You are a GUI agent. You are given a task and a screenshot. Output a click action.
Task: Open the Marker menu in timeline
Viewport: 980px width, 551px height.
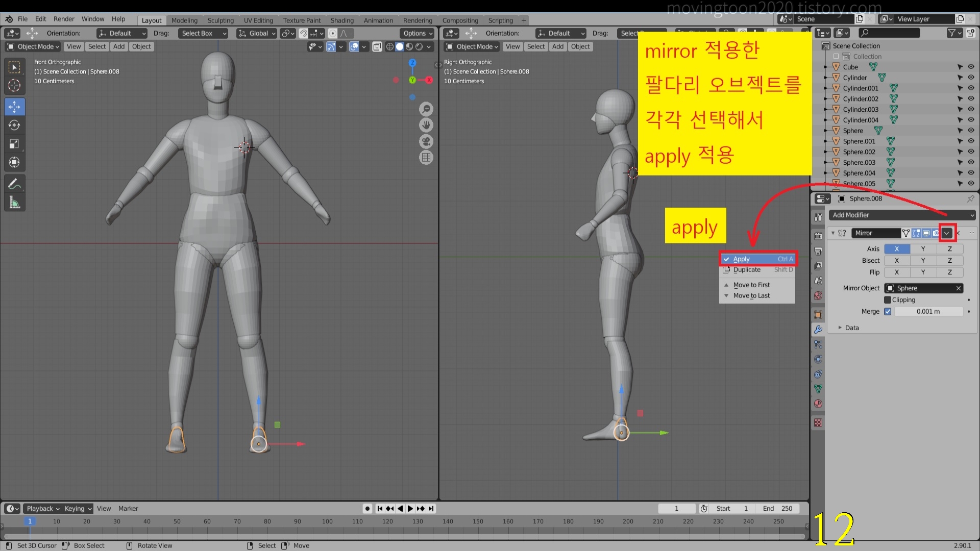(x=128, y=509)
